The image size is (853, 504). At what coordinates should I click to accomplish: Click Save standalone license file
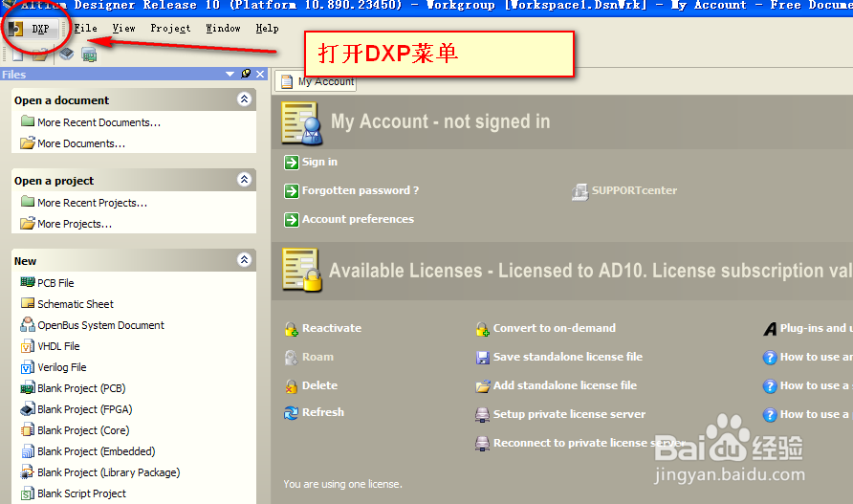click(567, 357)
